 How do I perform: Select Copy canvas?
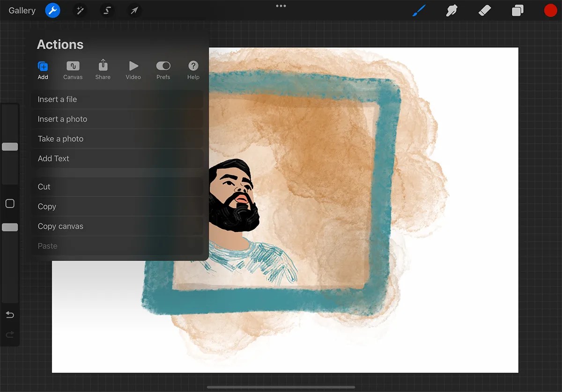[60, 226]
